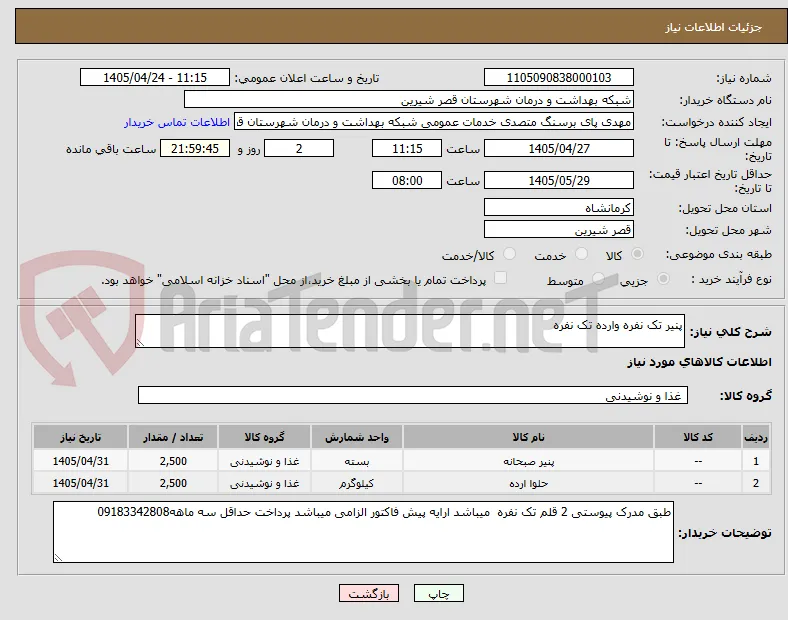The image size is (788, 620).
Task: Click the remaining time field 21:59:45
Action: click(195, 148)
